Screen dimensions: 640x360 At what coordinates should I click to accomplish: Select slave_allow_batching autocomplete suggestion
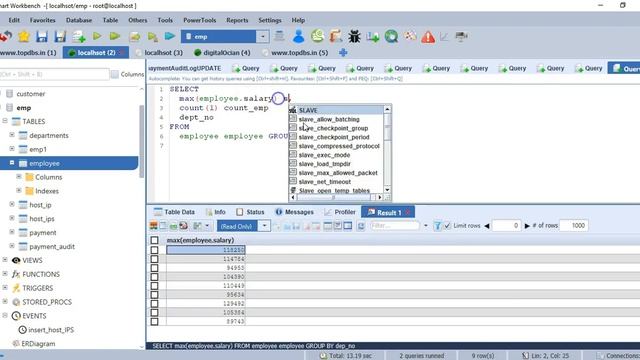(x=329, y=119)
